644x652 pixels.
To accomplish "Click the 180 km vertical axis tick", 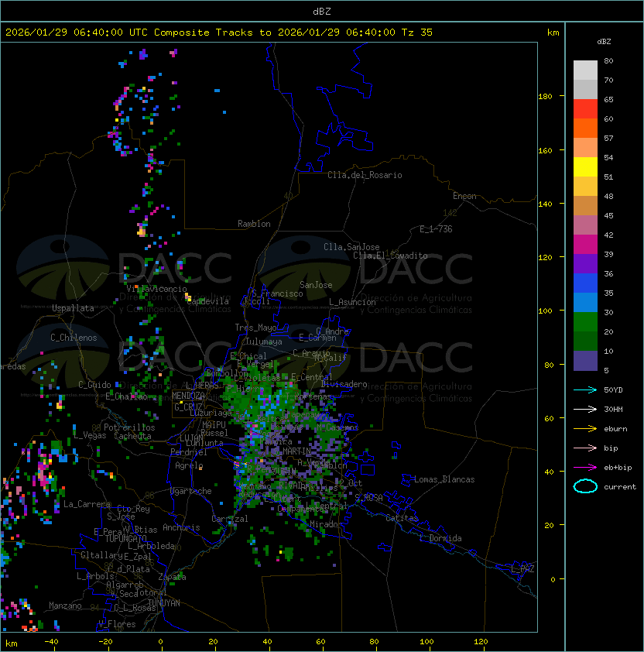I will point(545,97).
